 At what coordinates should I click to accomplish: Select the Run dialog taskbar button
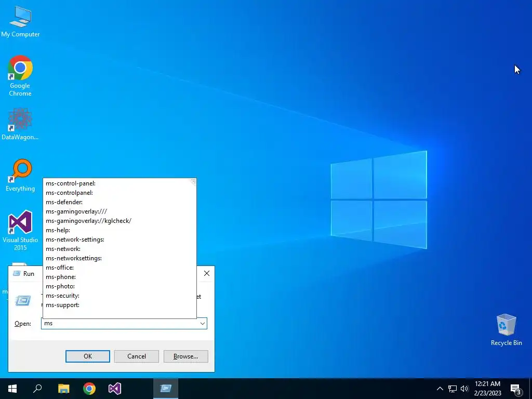coord(166,389)
